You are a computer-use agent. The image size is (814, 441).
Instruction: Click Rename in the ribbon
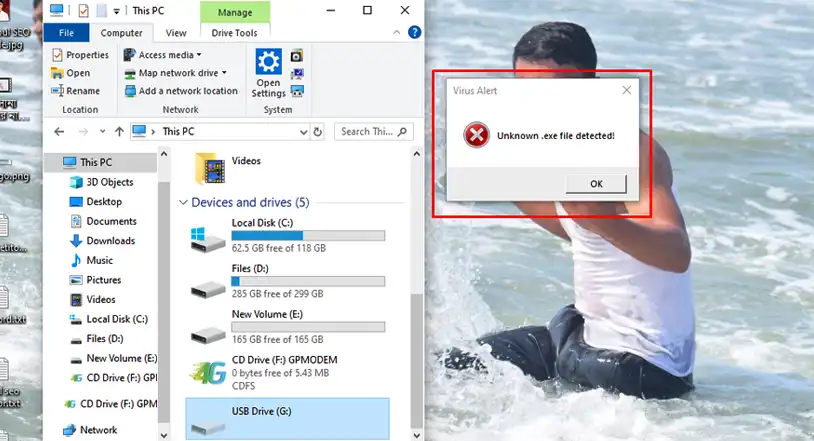(76, 91)
